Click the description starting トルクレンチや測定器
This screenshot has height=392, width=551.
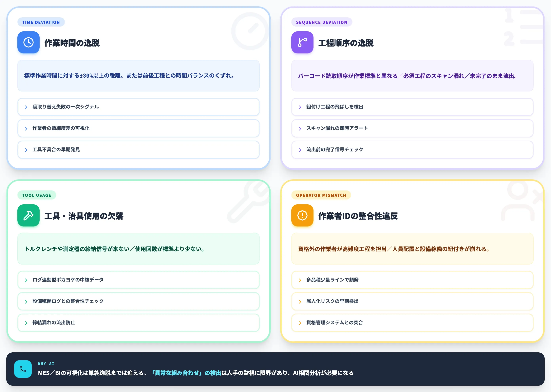pyautogui.click(x=115, y=249)
